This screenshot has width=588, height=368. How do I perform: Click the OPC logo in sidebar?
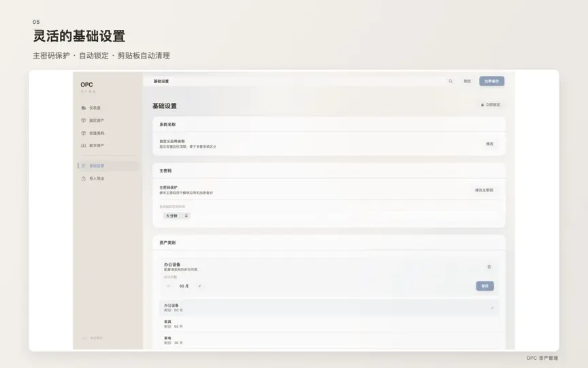click(86, 85)
